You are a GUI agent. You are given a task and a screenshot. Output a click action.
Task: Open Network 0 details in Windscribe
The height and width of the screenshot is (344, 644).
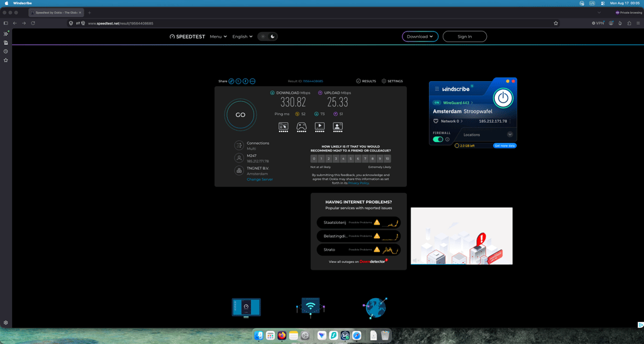(x=452, y=121)
